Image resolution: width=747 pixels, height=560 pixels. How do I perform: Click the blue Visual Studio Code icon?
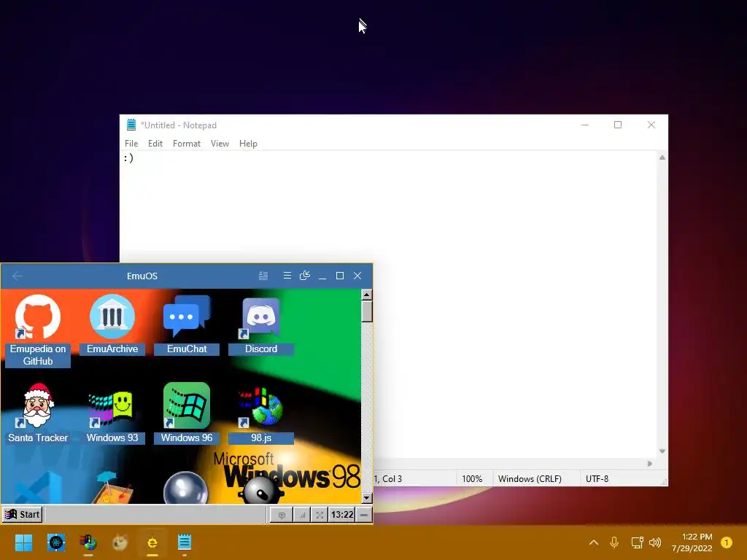[x=38, y=488]
